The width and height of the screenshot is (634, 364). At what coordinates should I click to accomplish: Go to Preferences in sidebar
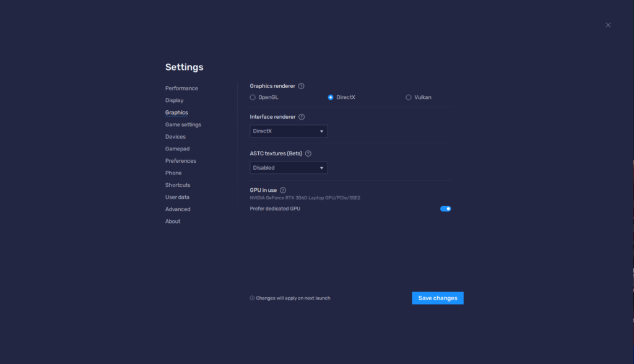coord(181,161)
